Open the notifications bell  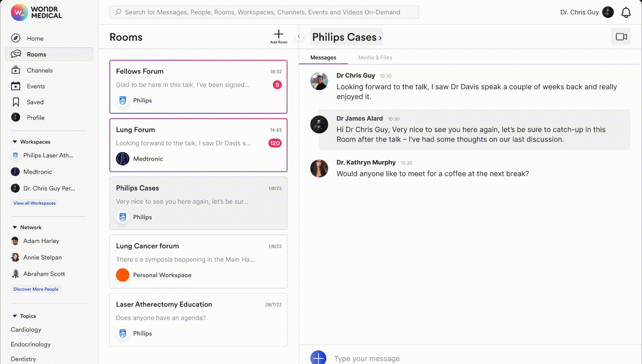625,12
